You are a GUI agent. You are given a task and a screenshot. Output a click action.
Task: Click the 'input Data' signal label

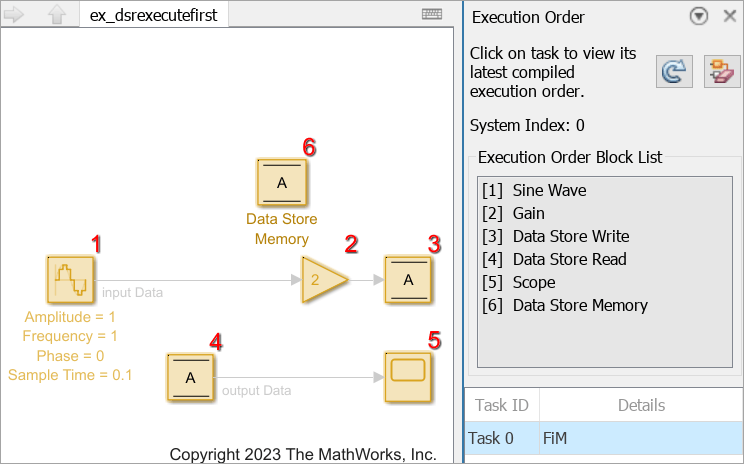[x=132, y=292]
